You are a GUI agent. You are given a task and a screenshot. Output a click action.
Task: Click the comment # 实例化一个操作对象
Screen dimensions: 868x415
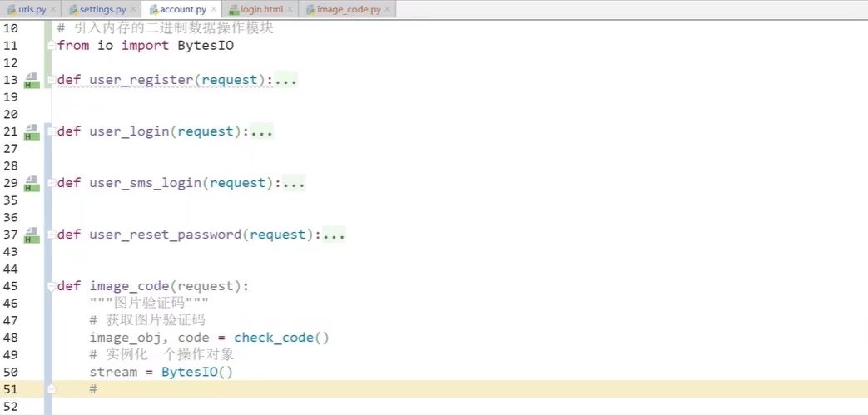161,354
